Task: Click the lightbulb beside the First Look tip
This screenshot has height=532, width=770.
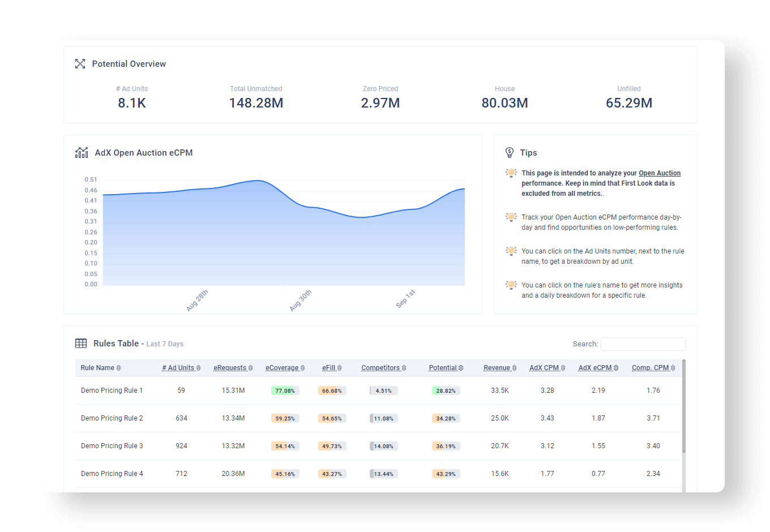Action: 511,173
